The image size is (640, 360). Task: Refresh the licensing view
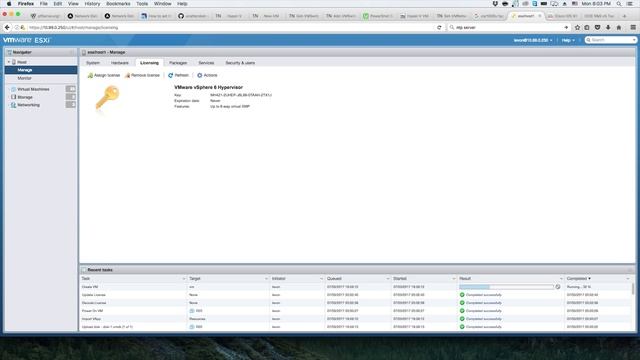click(x=178, y=75)
